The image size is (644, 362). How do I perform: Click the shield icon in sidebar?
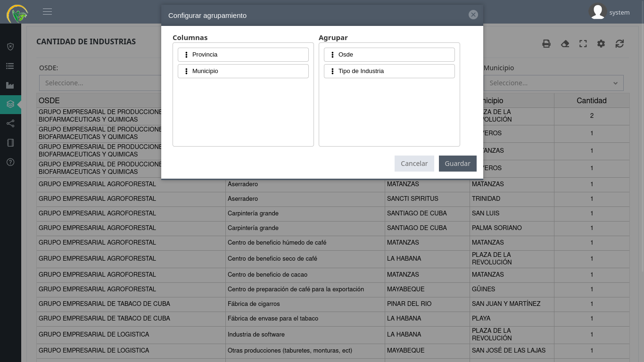[10, 47]
